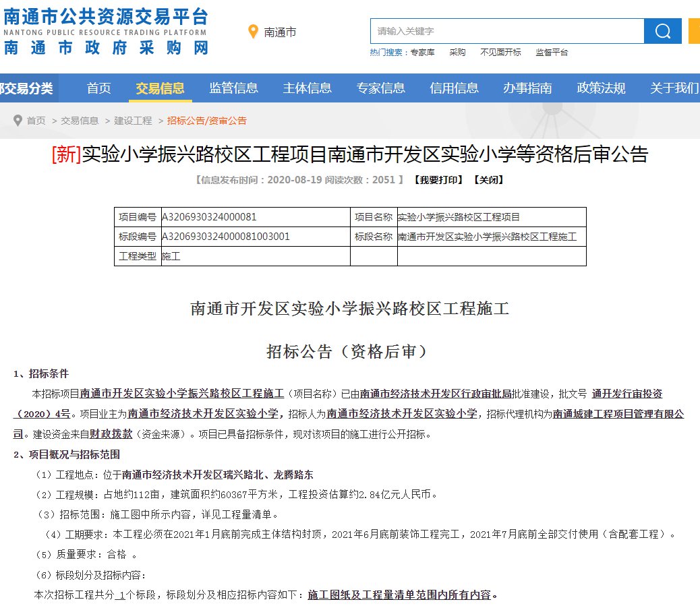Click the underlined 施工图纸及工程量清单范围内所有内容 text
Screen dimensions: 700x606
pyautogui.click(x=399, y=595)
